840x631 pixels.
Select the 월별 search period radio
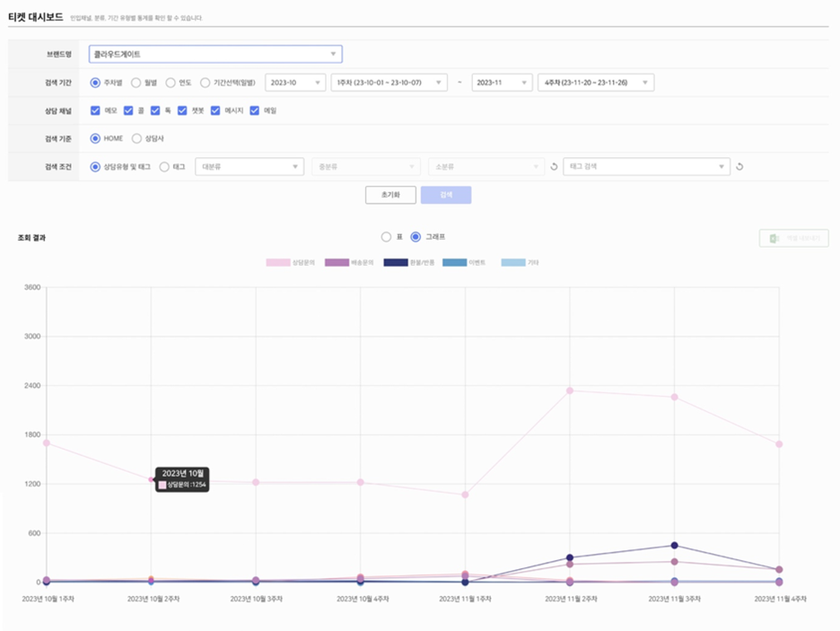click(x=136, y=83)
